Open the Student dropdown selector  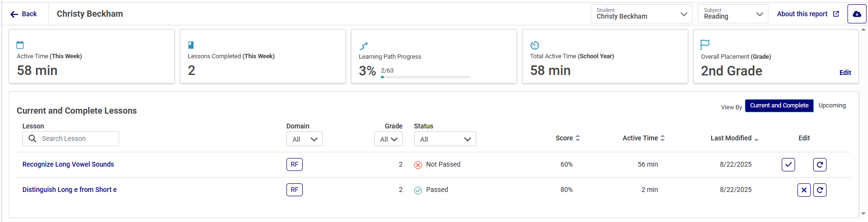641,14
